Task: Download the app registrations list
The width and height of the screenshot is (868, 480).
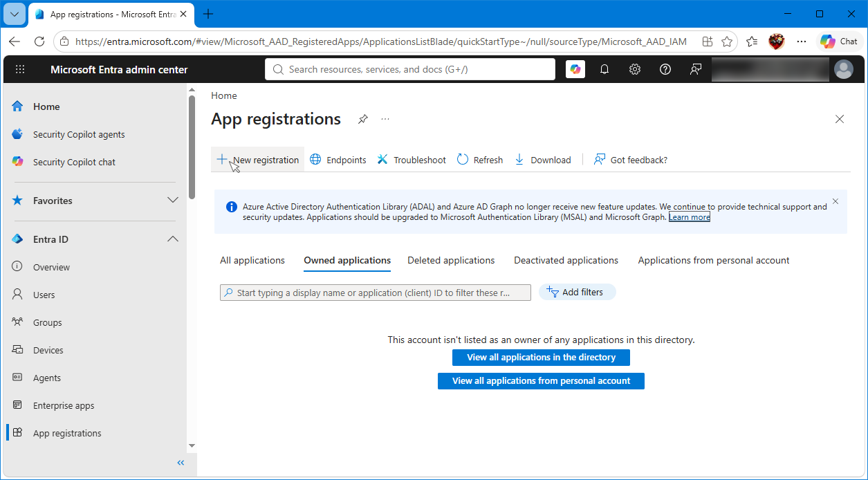Action: 543,160
